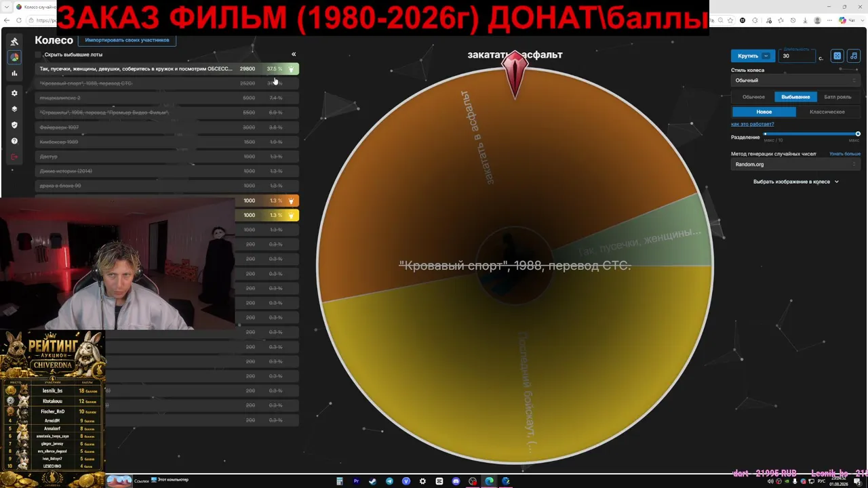Expand 'Выбрать изображение в колесе'
The image size is (868, 488).
coord(795,182)
